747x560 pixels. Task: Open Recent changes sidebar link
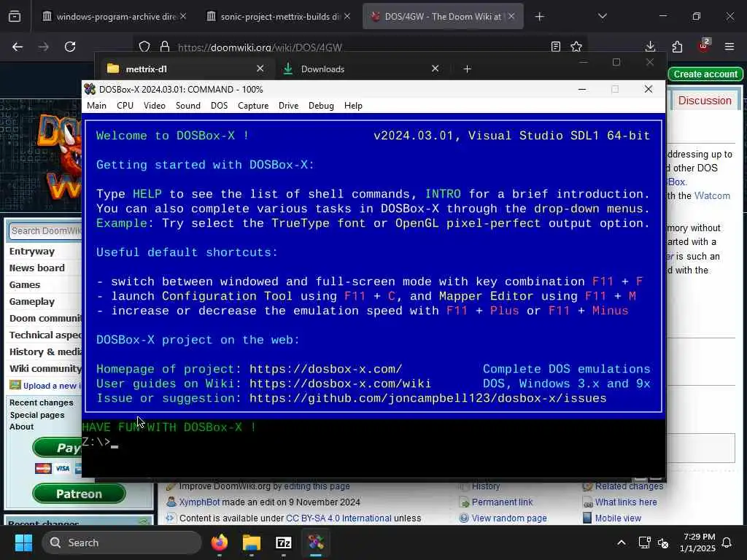(42, 402)
